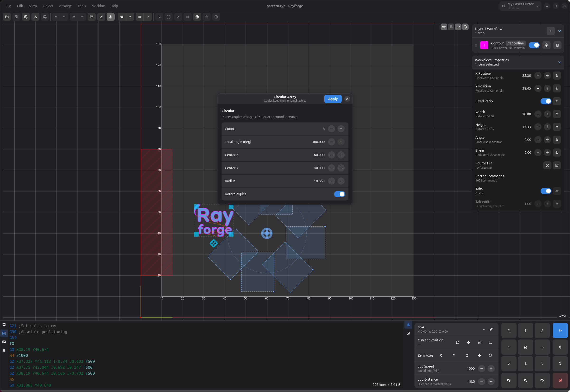
Task: Toggle the camera image canvas button
Action: (x=451, y=27)
